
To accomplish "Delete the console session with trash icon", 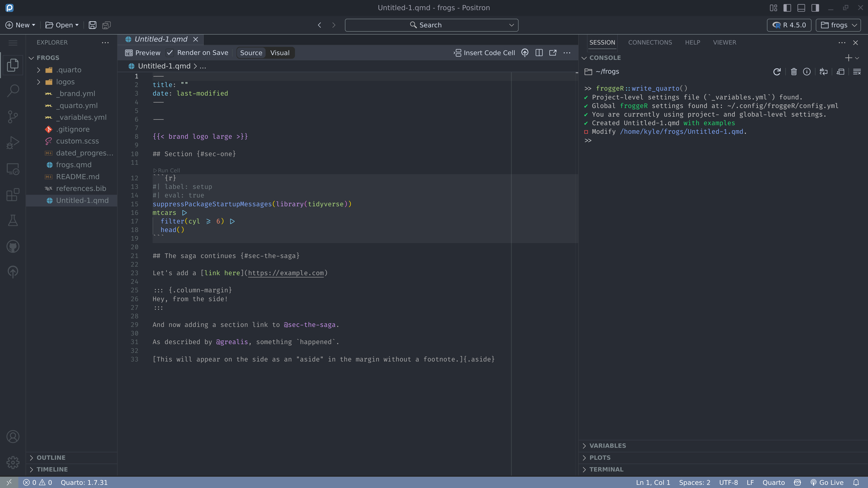I will tap(794, 72).
